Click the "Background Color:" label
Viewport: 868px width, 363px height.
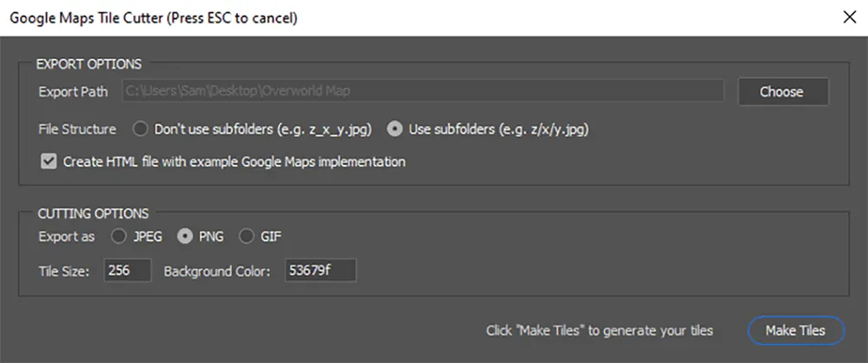pos(217,272)
